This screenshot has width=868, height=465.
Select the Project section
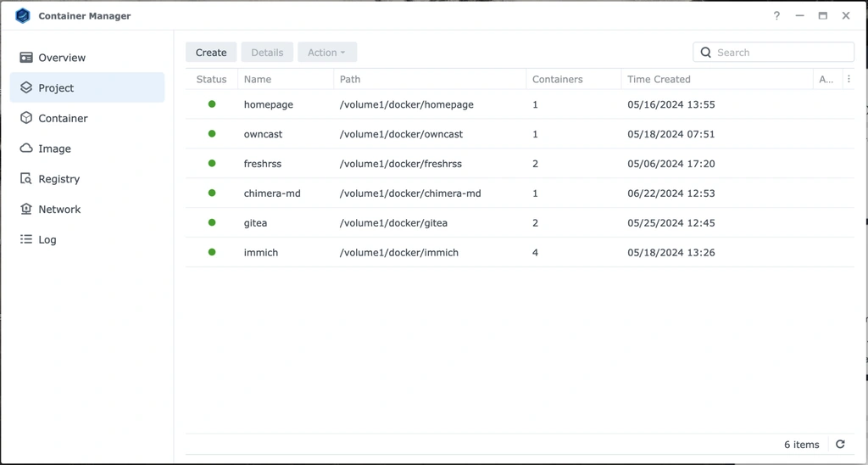pos(87,87)
